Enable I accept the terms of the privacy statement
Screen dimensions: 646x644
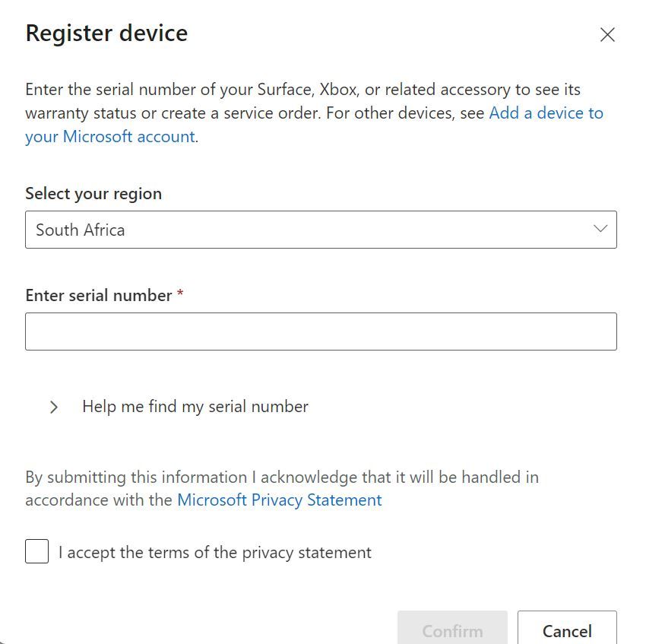pyautogui.click(x=36, y=550)
